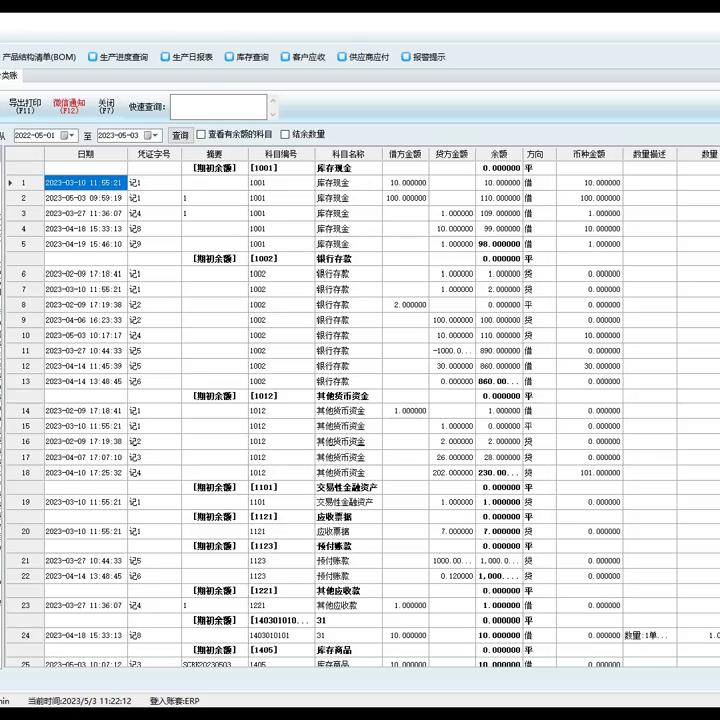720x720 pixels.
Task: Sort by 币种金额 column header
Action: tap(590, 154)
